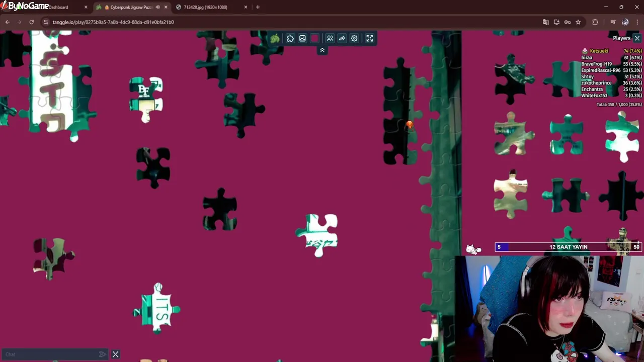Go forward in the browser
Image resolution: width=644 pixels, height=362 pixels.
tap(20, 22)
